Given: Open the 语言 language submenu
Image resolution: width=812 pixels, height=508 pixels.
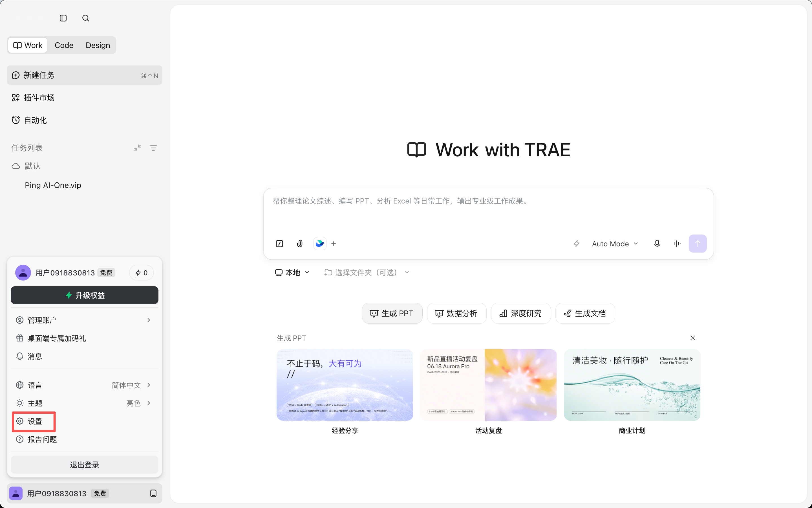Looking at the screenshot, I should tap(85, 385).
